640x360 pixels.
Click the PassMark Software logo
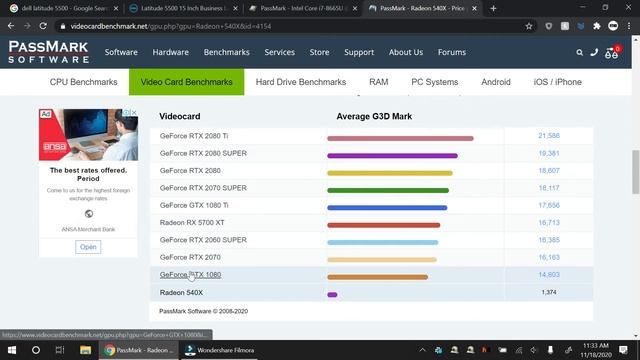pos(49,52)
